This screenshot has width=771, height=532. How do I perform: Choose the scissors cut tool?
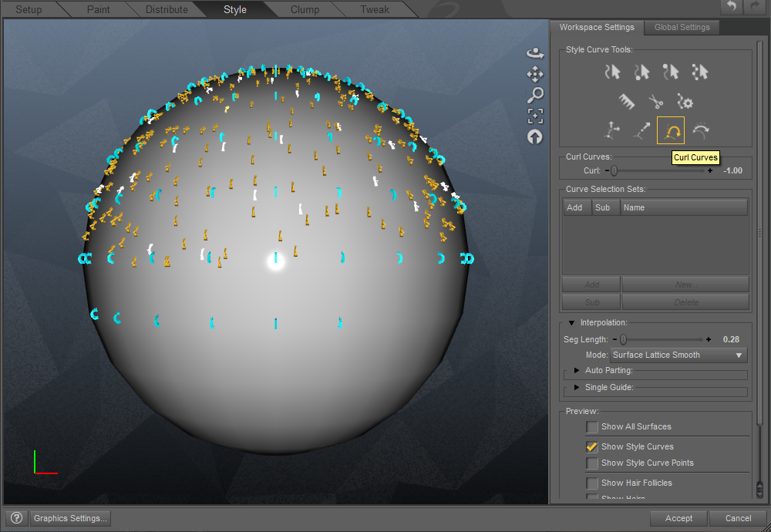655,102
